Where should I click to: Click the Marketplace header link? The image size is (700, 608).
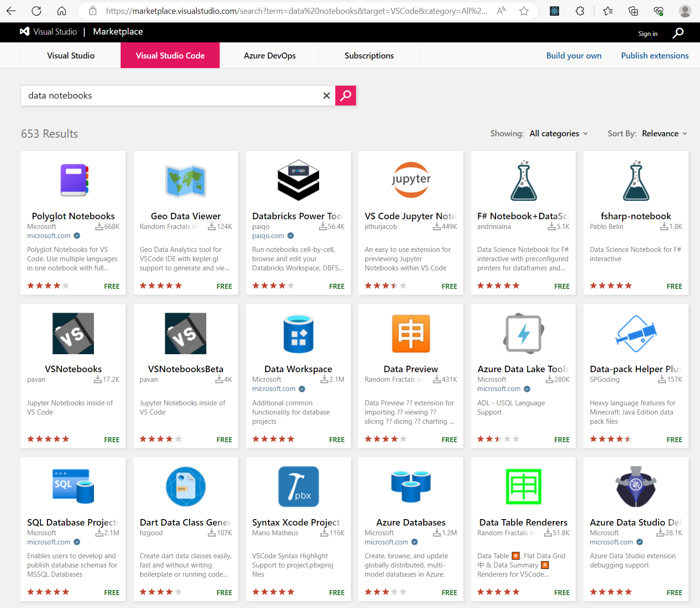click(118, 31)
